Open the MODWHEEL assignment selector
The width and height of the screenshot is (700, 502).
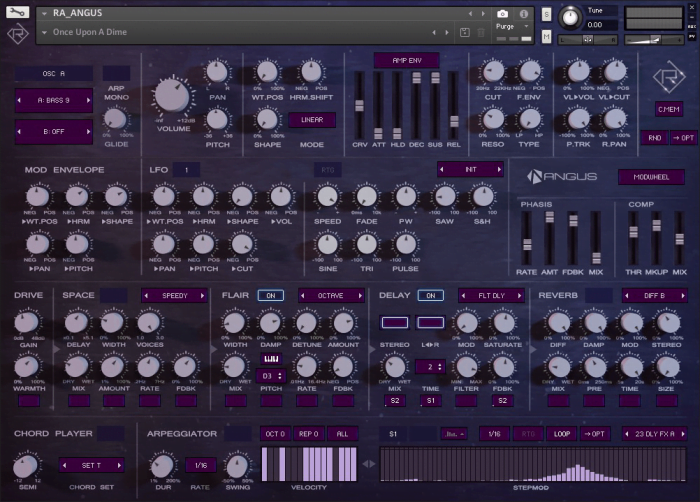tap(651, 177)
